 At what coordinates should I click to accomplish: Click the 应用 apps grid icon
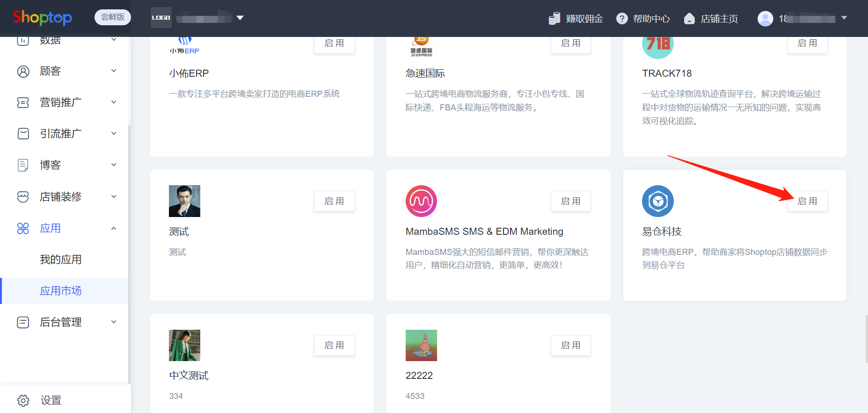[23, 228]
